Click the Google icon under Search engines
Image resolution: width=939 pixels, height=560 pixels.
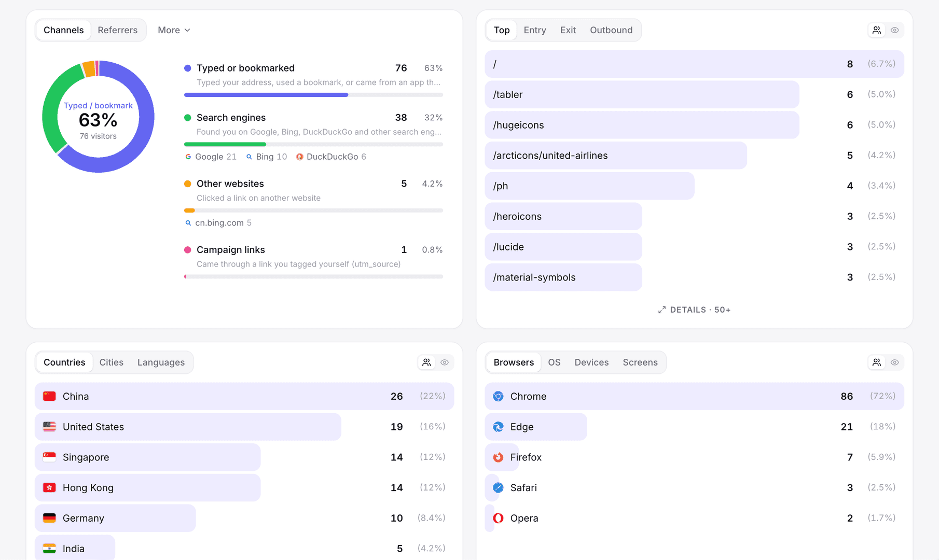188,157
